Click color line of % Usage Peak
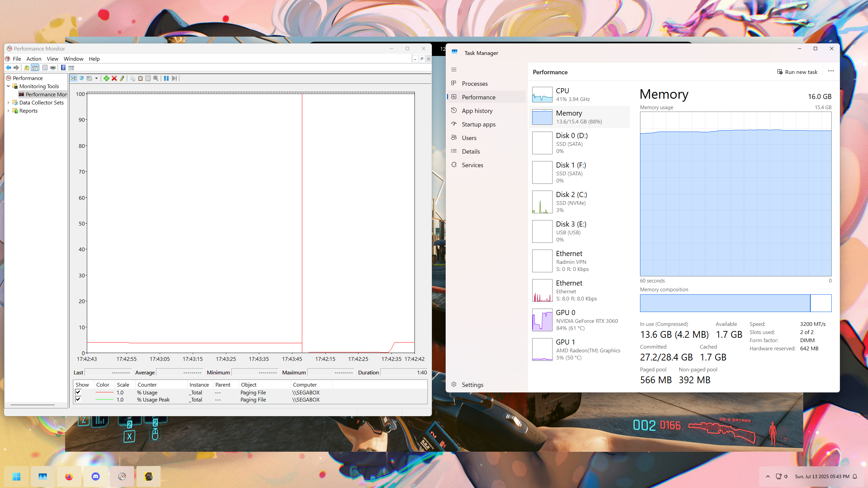Screen dimensions: 868x488 [104, 399]
